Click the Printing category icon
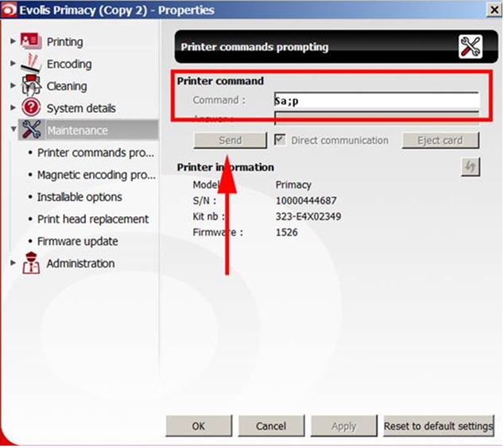 pos(31,41)
